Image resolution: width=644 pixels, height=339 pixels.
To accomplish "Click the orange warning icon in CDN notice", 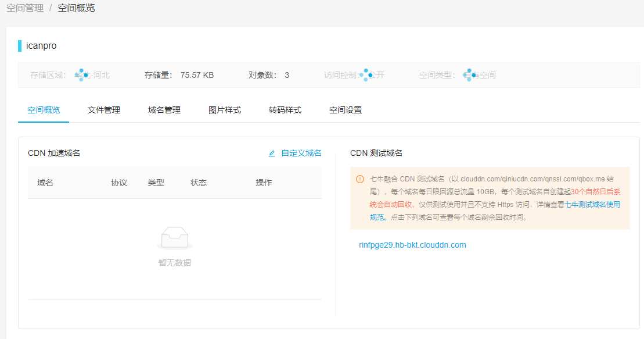I will click(360, 179).
